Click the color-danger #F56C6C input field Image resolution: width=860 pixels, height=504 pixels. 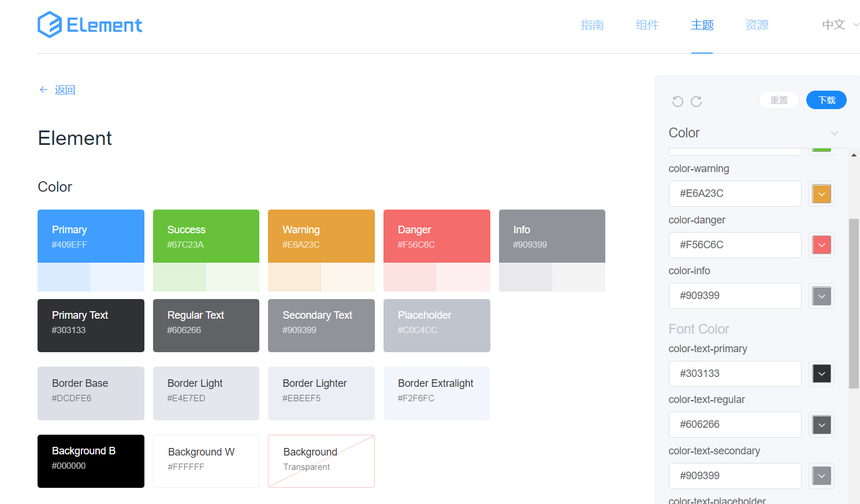pos(735,245)
